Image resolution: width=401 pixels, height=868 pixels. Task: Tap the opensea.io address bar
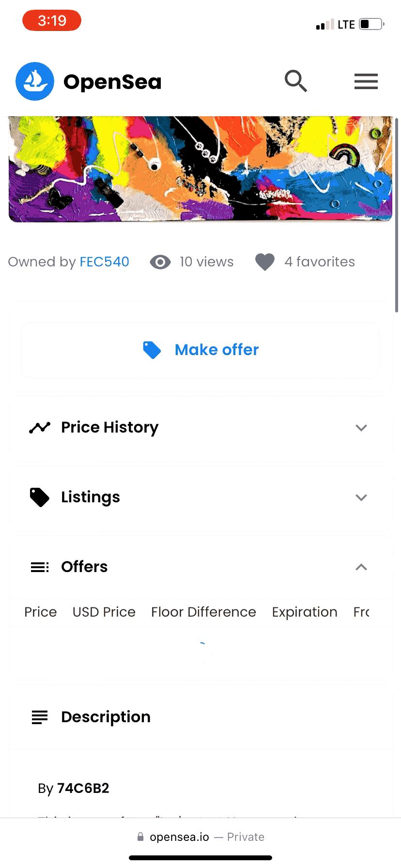click(200, 837)
